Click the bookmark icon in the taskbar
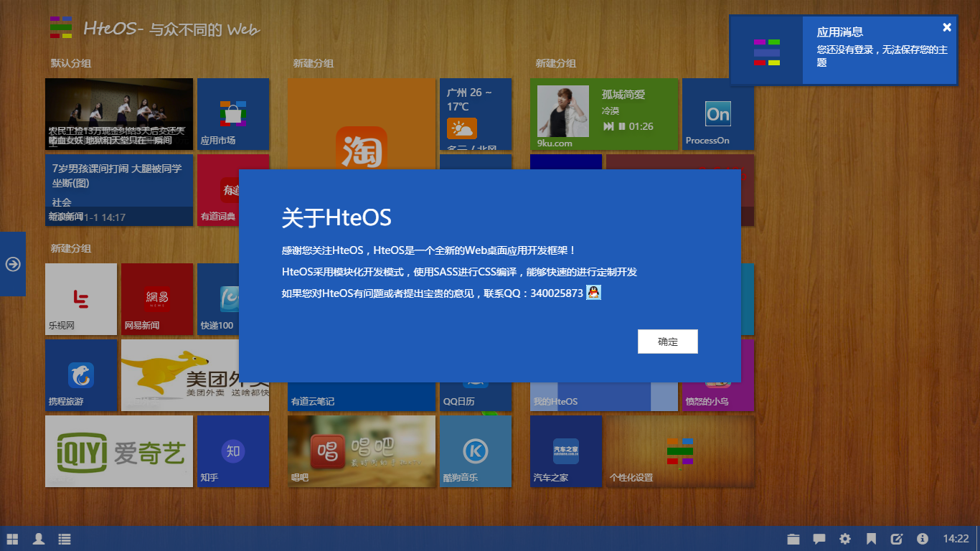980x551 pixels. pos(872,539)
